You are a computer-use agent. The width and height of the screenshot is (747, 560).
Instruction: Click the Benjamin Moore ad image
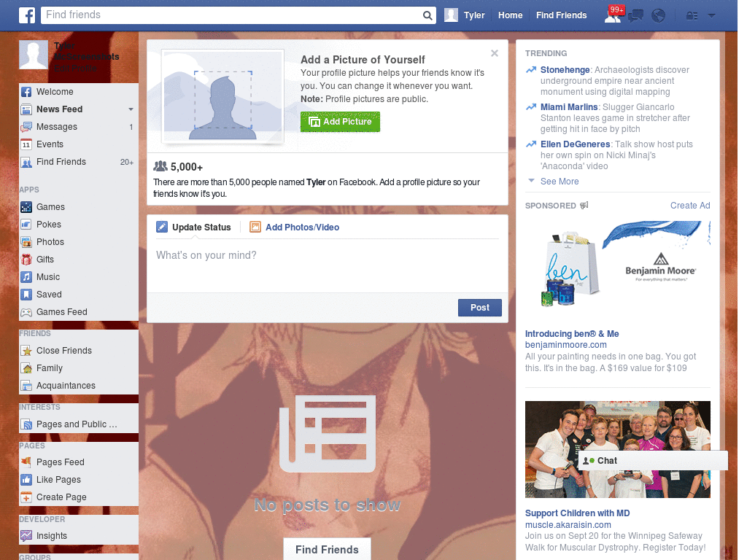click(x=617, y=267)
